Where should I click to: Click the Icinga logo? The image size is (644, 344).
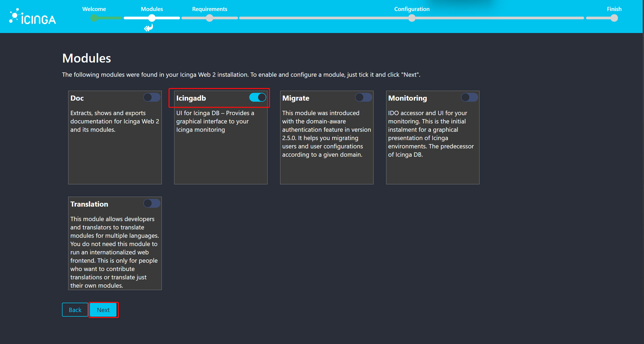pyautogui.click(x=32, y=16)
